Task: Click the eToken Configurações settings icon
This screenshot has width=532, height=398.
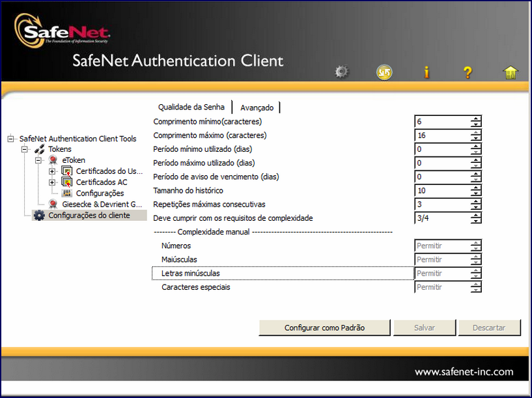Action: click(x=67, y=193)
